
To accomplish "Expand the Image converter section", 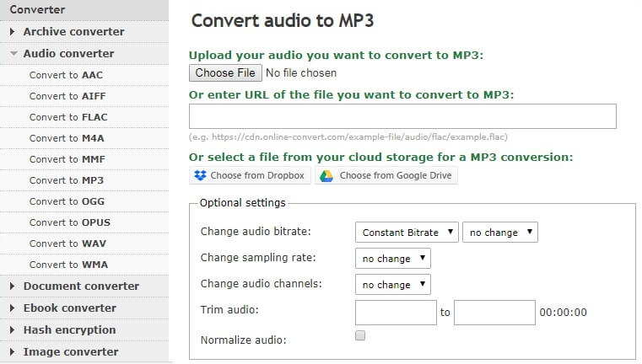I will 70,352.
